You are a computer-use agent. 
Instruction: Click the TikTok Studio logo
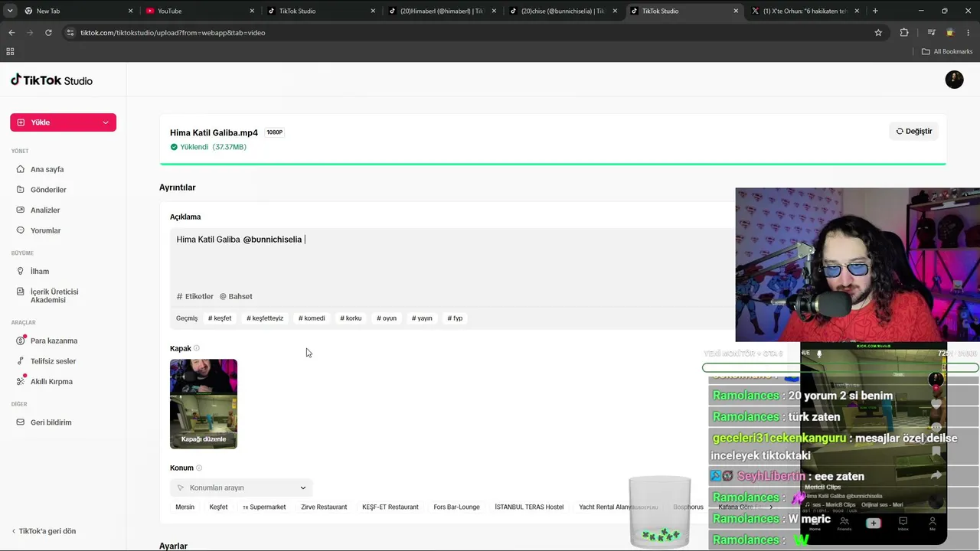(x=51, y=80)
